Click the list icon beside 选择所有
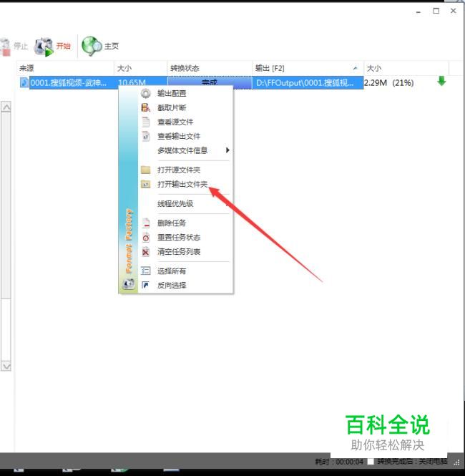The height and width of the screenshot is (476, 465). (x=146, y=271)
